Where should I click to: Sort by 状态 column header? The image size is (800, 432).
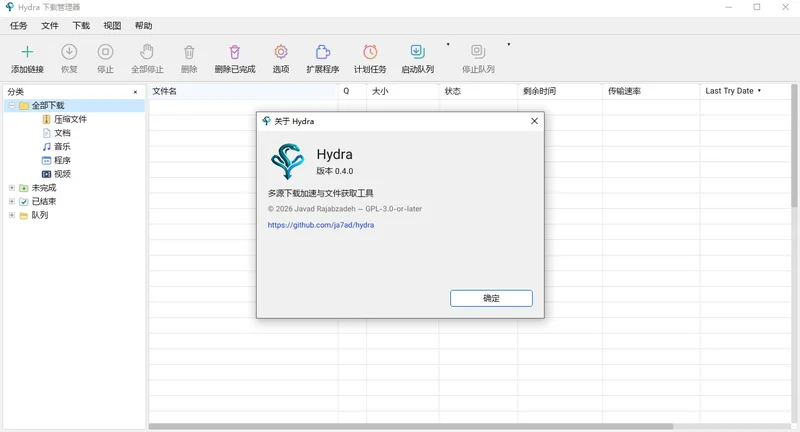pyautogui.click(x=478, y=91)
